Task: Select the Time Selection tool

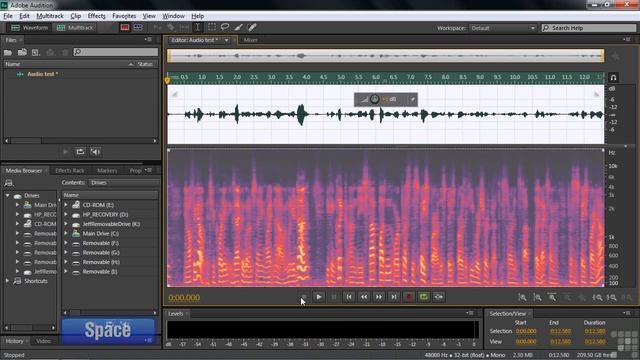Action: click(x=198, y=27)
